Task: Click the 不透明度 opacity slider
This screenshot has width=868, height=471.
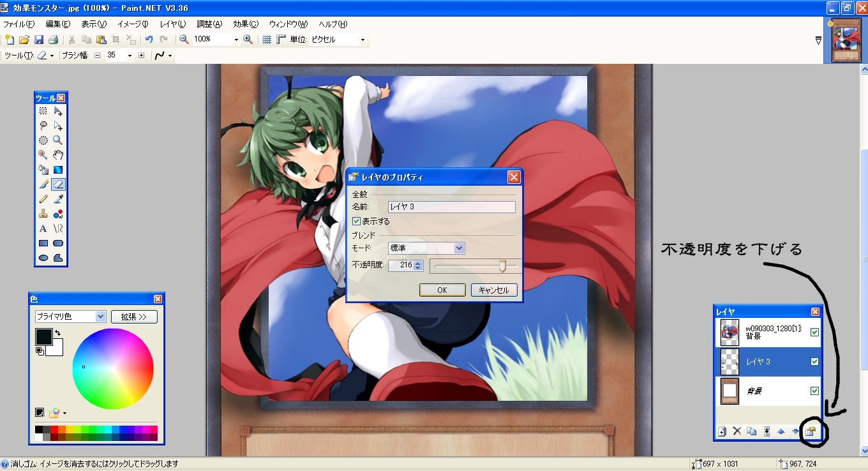Action: (475, 265)
